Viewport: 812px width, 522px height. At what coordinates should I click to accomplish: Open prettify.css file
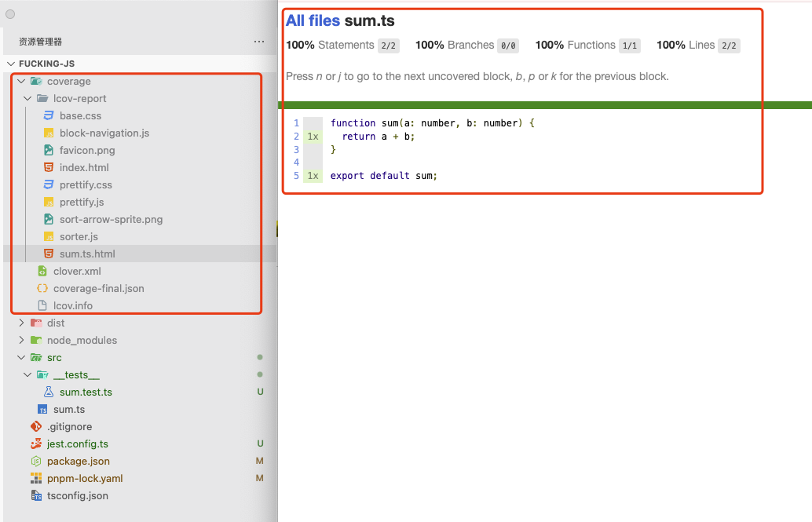86,185
